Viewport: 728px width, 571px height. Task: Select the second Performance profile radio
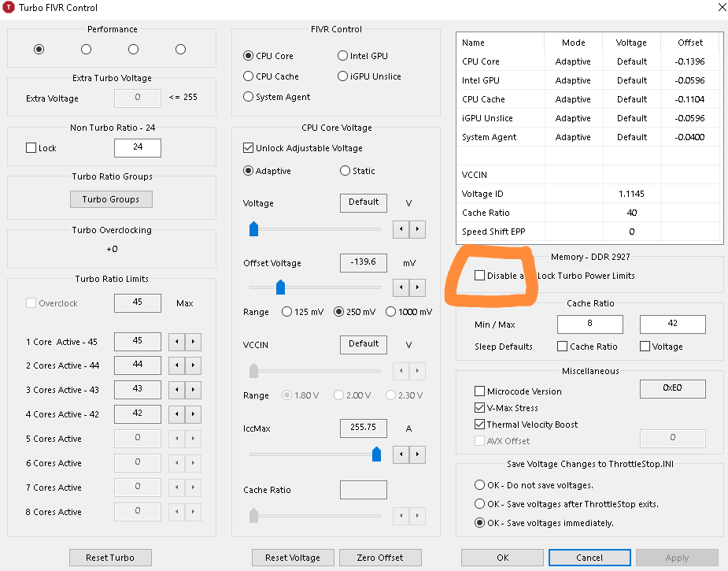[86, 50]
